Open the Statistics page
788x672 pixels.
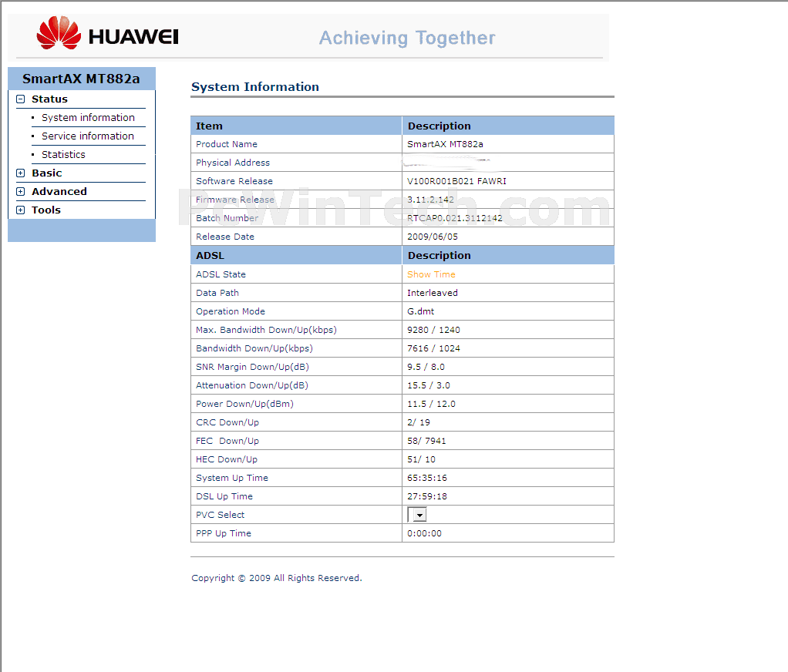pyautogui.click(x=63, y=155)
